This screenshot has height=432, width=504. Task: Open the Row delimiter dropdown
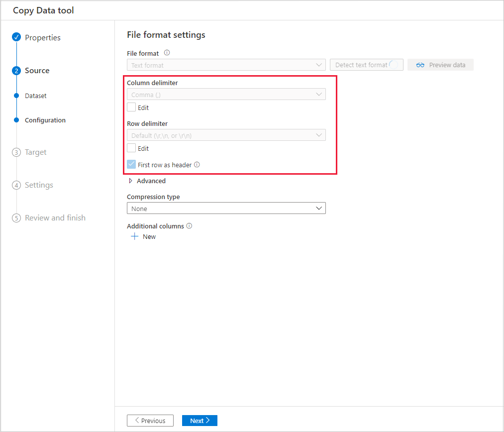click(319, 135)
